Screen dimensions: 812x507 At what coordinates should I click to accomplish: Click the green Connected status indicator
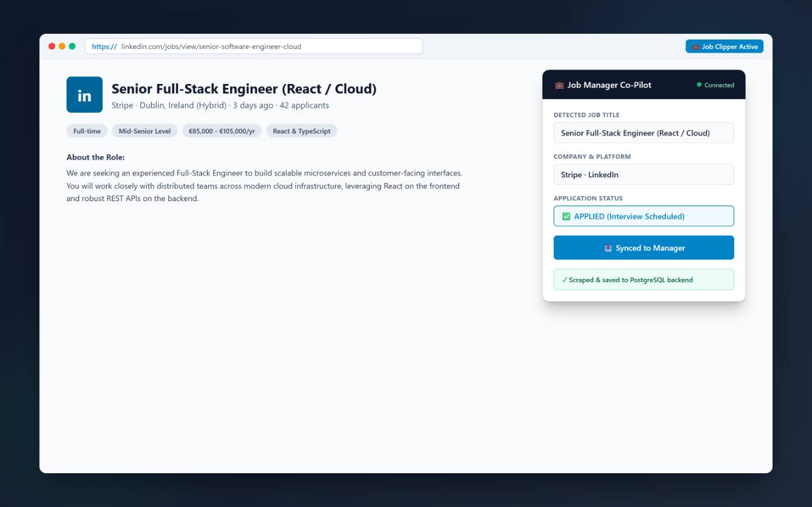(x=715, y=85)
